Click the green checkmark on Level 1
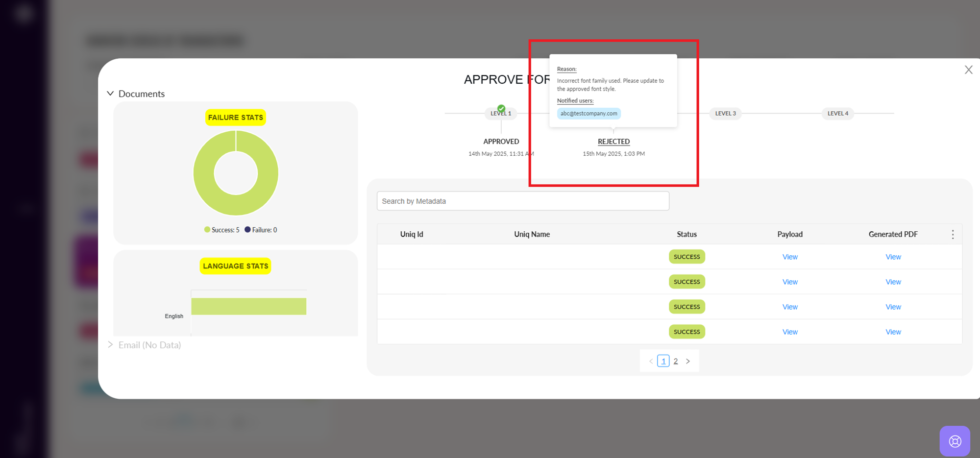 click(x=501, y=108)
